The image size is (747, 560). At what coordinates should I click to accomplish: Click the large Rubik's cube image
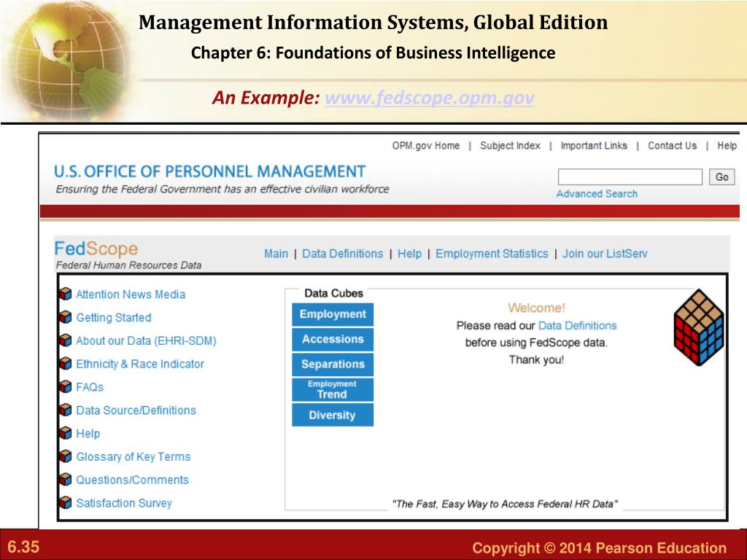(699, 327)
